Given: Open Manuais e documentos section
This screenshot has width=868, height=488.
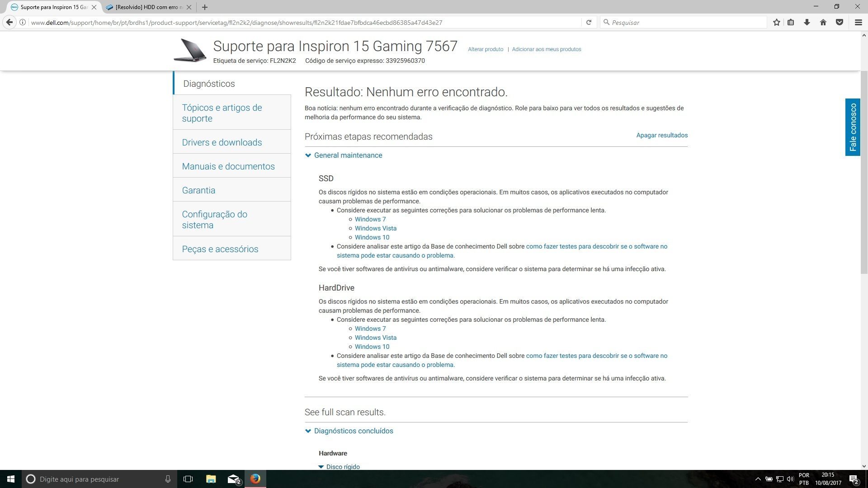Looking at the screenshot, I should 232,166.
